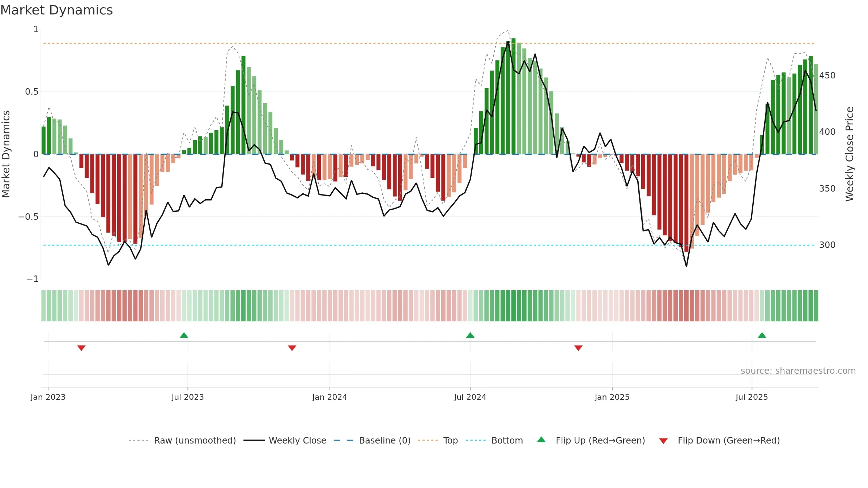The width and height of the screenshot is (868, 488).
Task: Click the −1 tick on left axis
Action: click(33, 279)
